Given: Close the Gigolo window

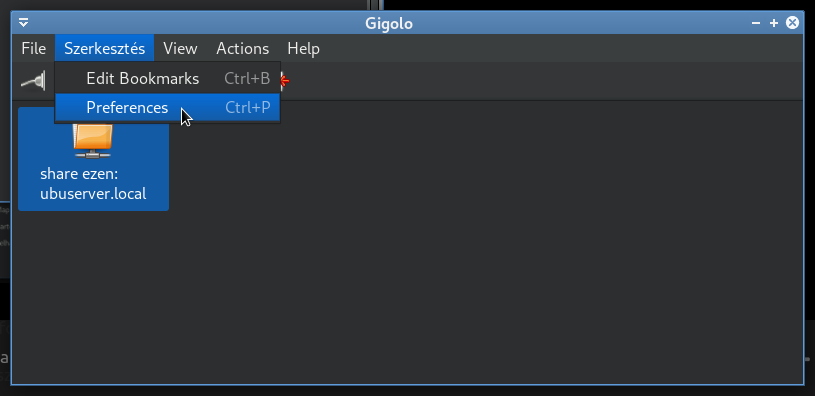Looking at the screenshot, I should point(792,22).
